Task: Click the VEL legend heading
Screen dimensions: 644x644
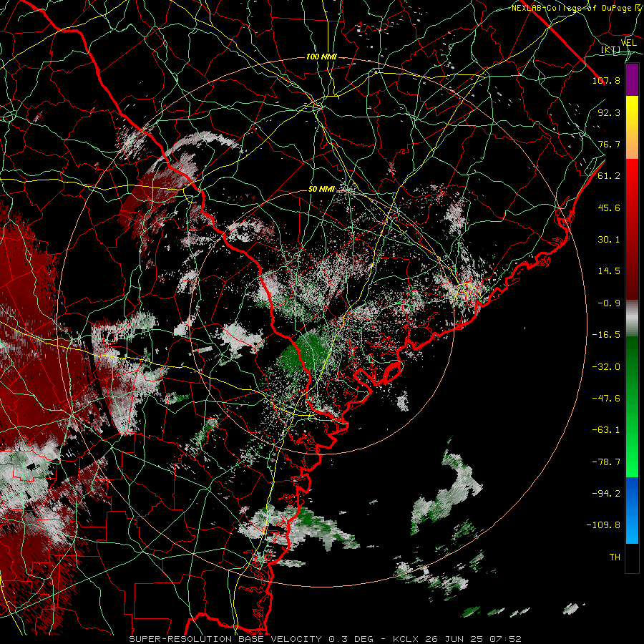Action: (x=628, y=43)
